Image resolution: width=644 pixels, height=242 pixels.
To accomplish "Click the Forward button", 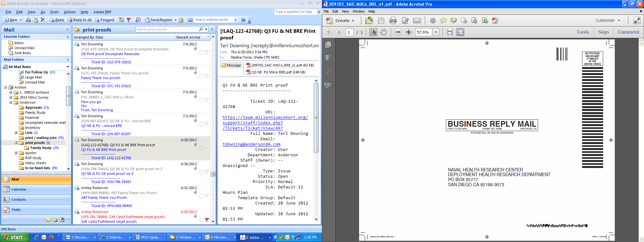I will [x=104, y=20].
